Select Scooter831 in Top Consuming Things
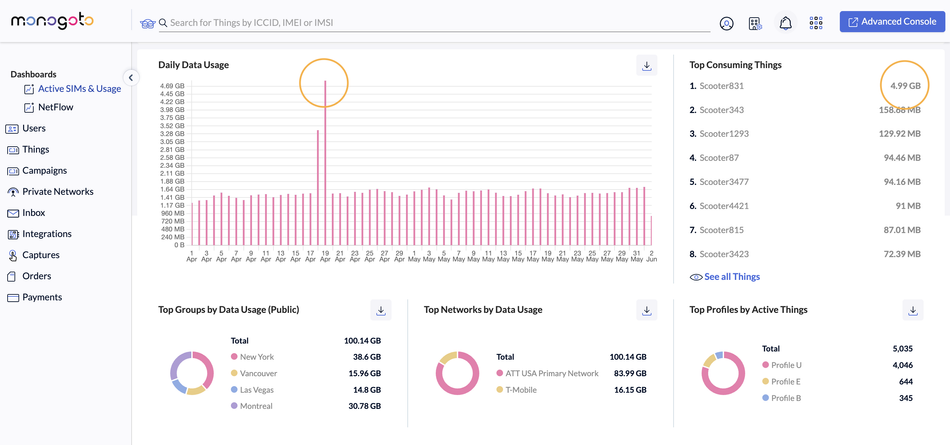Viewport: 950px width, 445px height. pyautogui.click(x=721, y=86)
